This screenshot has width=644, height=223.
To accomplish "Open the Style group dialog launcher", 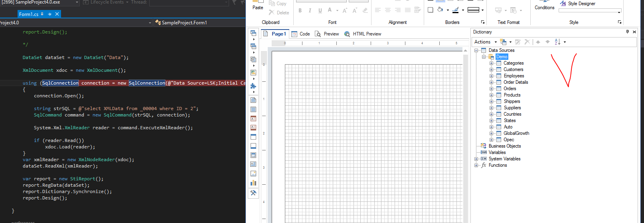I will coord(620,22).
